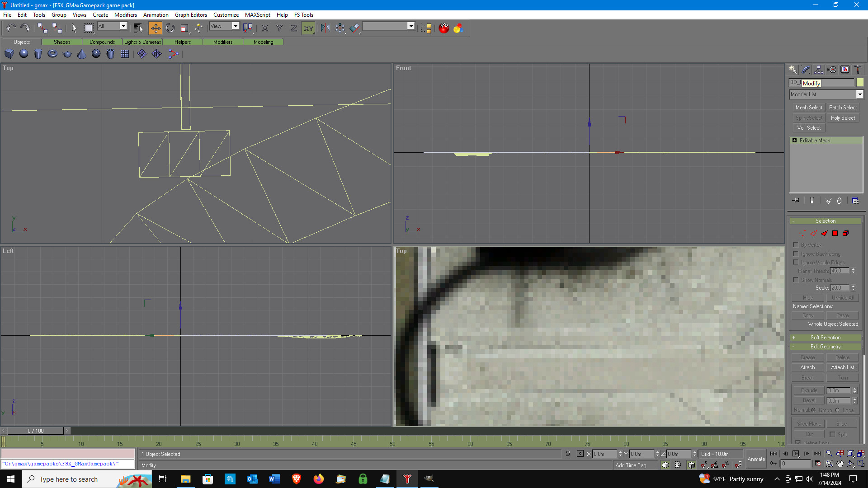Image resolution: width=868 pixels, height=488 pixels.
Task: Enable Show Normals checkbox
Action: (x=796, y=280)
